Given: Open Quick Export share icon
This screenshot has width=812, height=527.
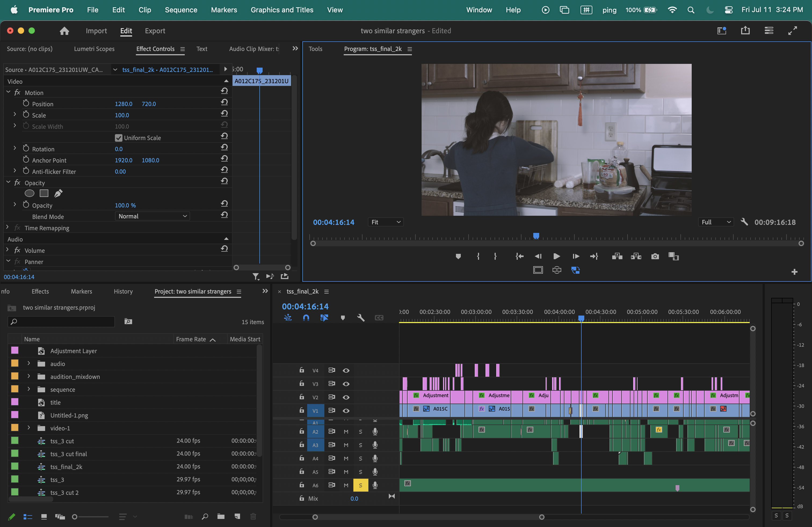Looking at the screenshot, I should coord(745,31).
